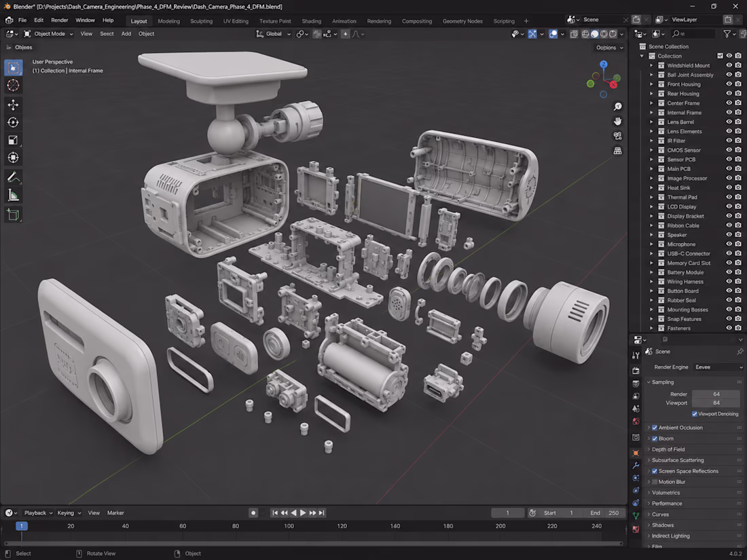Toggle Fasteners collection eye icon
The height and width of the screenshot is (560, 747).
point(729,328)
